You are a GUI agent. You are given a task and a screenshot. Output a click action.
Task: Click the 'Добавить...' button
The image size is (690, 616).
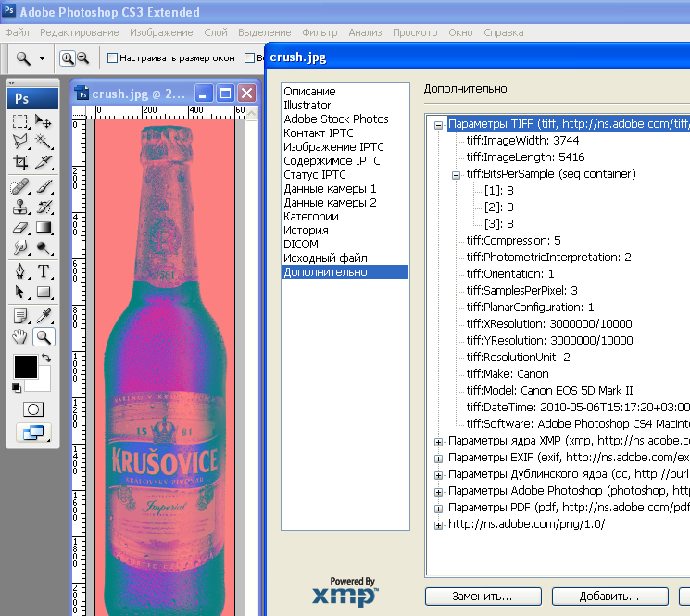click(x=610, y=597)
